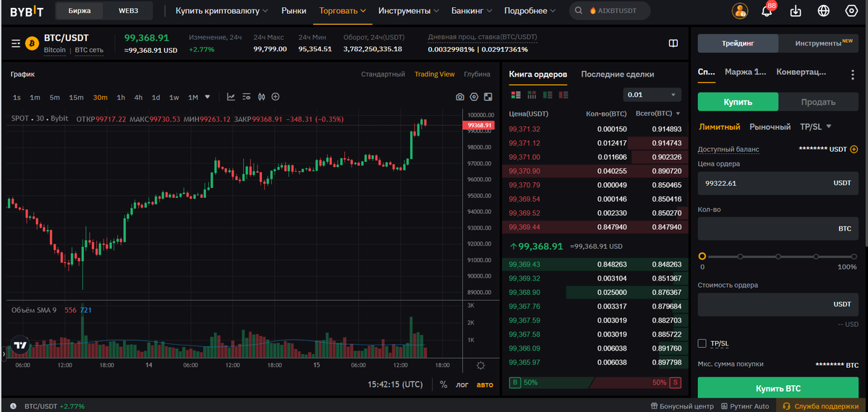Switch to the Инструменты panel mode

pos(819,43)
